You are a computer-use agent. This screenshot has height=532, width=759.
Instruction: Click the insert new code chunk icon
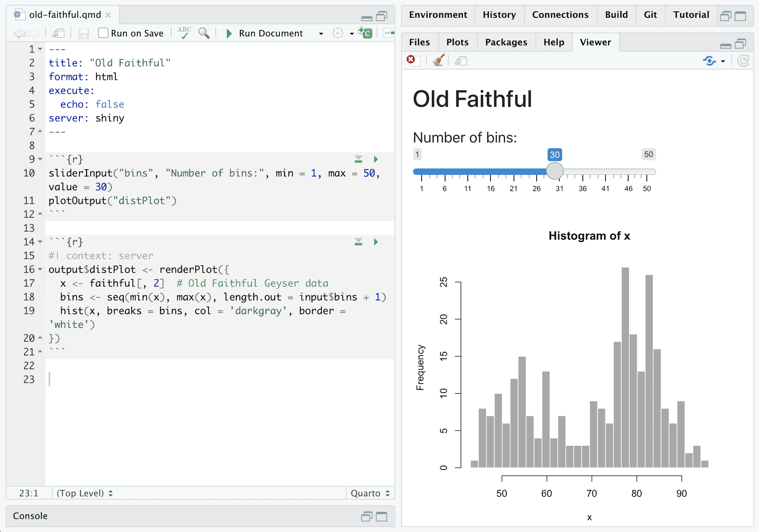(365, 33)
